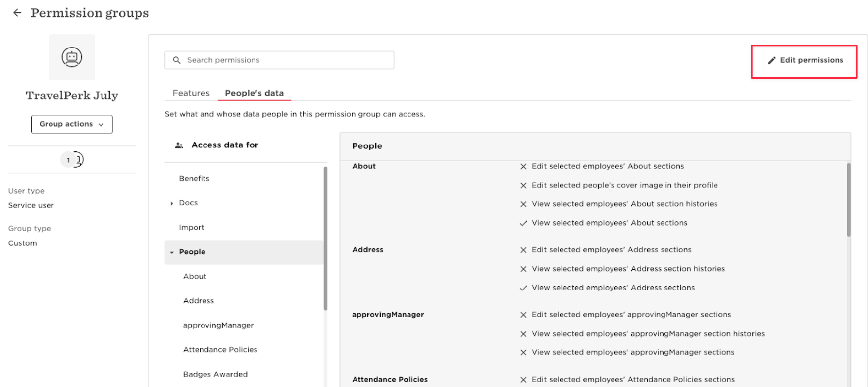This screenshot has height=387, width=868.
Task: Click the Edit permissions button
Action: 804,60
